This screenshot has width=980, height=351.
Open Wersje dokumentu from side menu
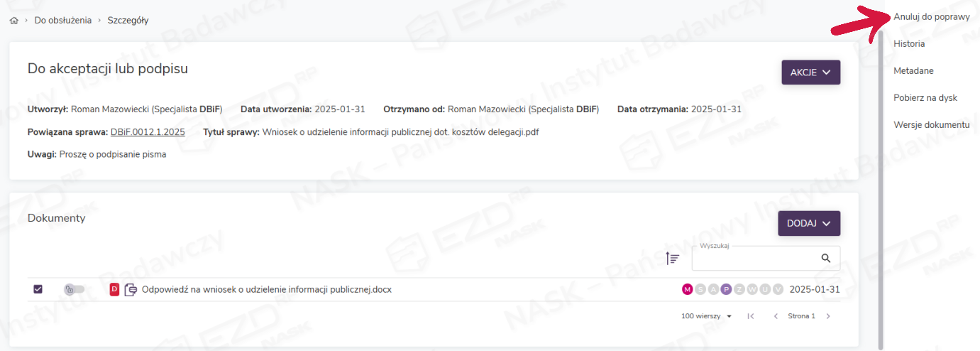coord(931,124)
